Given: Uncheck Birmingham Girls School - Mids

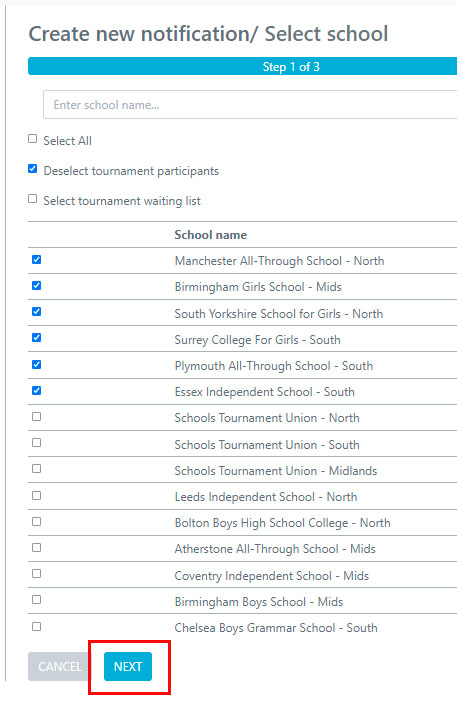Looking at the screenshot, I should 37,286.
